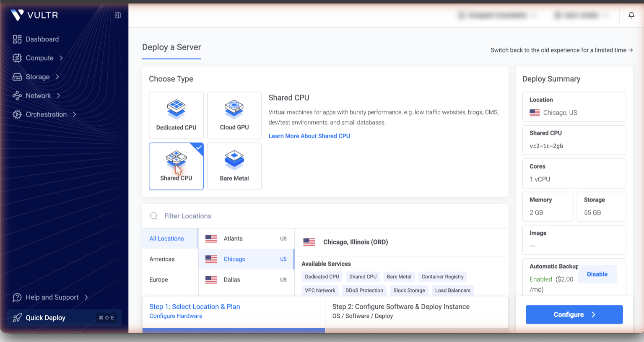
Task: Disable automatic backups
Action: tap(597, 274)
